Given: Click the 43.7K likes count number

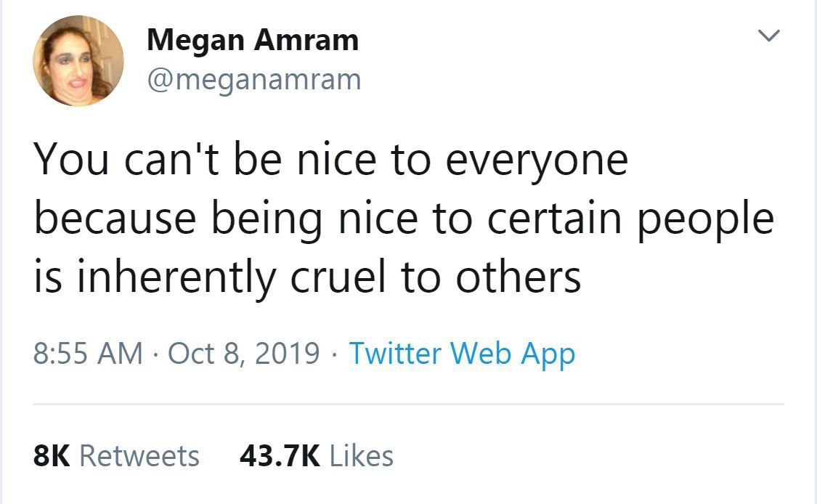Looking at the screenshot, I should tap(280, 456).
